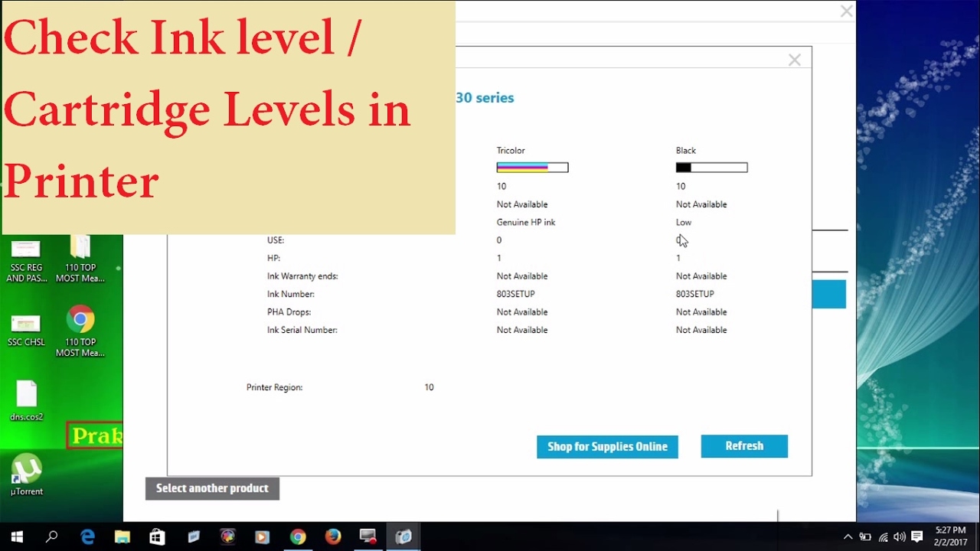Image resolution: width=980 pixels, height=551 pixels.
Task: Open the Windows Store taskbar icon
Action: pos(157,537)
